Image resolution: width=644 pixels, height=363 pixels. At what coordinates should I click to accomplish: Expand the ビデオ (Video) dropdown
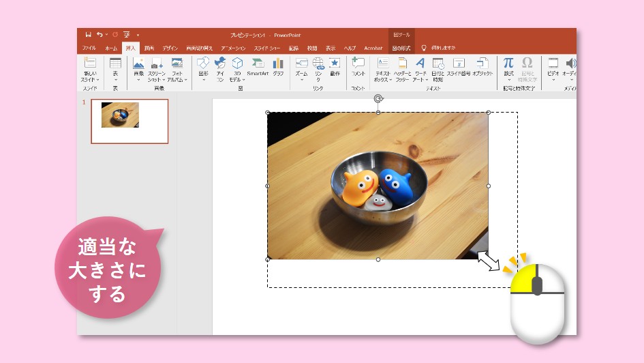(x=553, y=80)
